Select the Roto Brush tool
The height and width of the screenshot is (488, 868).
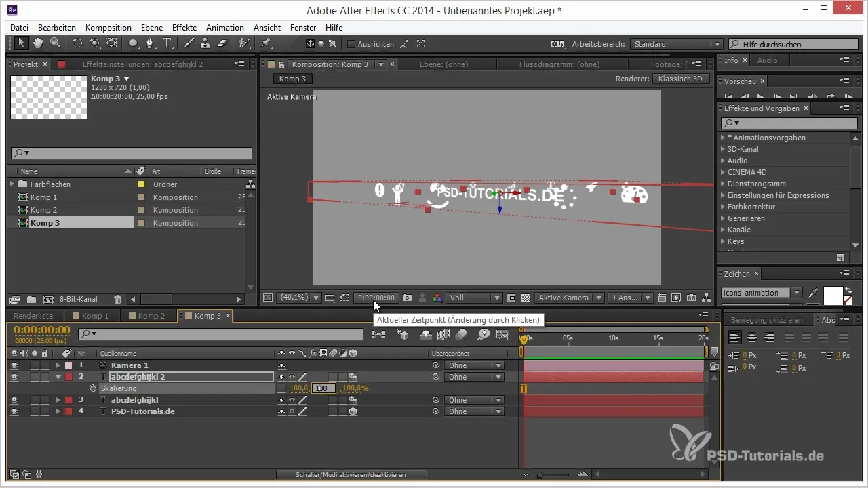coord(243,43)
